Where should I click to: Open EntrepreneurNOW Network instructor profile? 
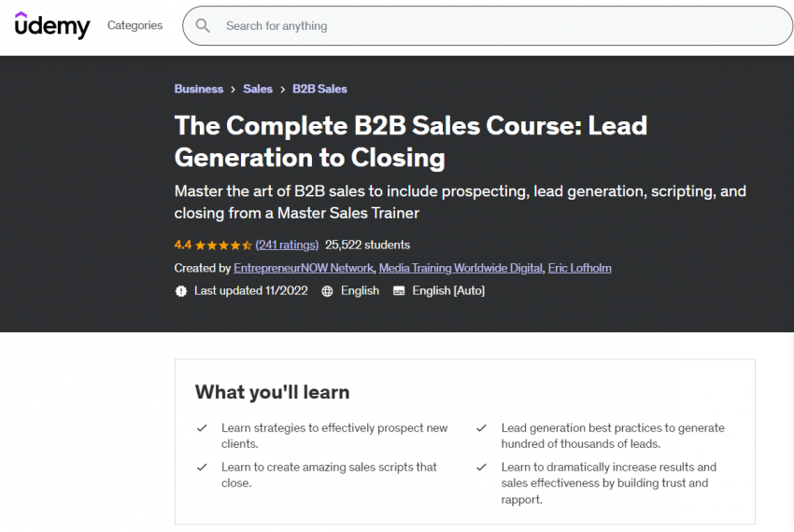point(304,268)
